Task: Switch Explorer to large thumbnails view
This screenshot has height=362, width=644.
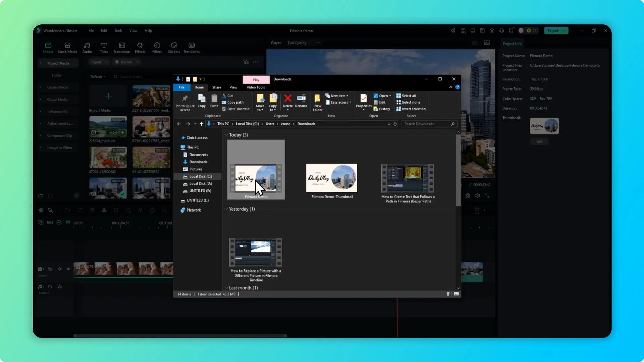Action: click(x=457, y=294)
